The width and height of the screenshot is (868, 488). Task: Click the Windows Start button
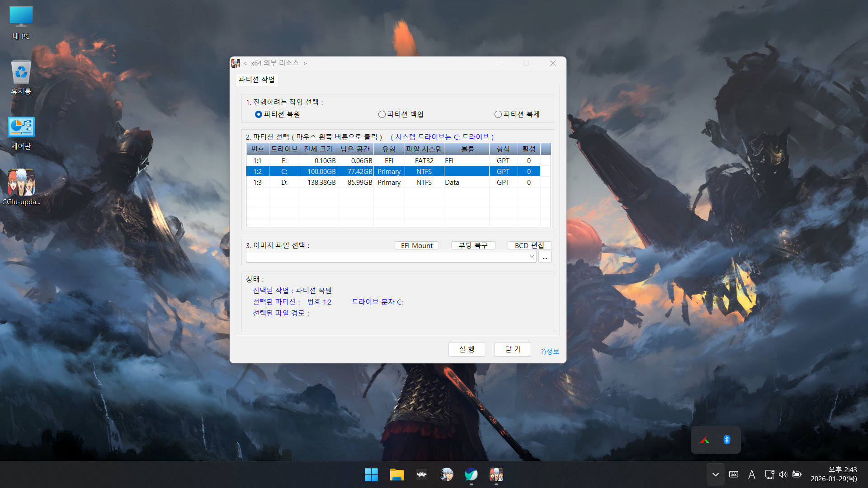tap(371, 474)
